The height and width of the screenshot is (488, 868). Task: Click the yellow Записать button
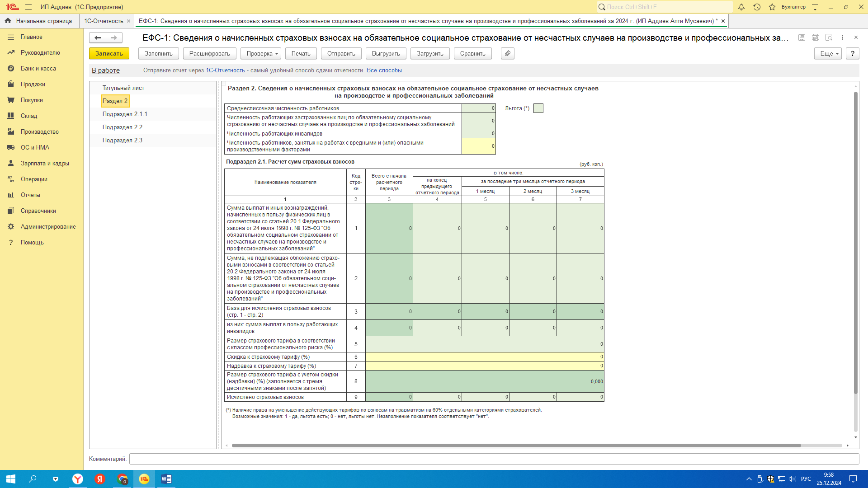(x=109, y=53)
